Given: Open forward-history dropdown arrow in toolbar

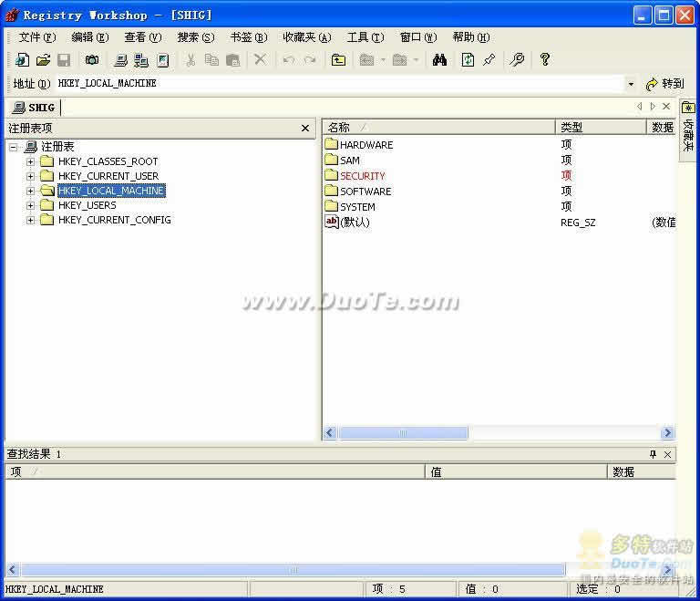Looking at the screenshot, I should click(416, 59).
